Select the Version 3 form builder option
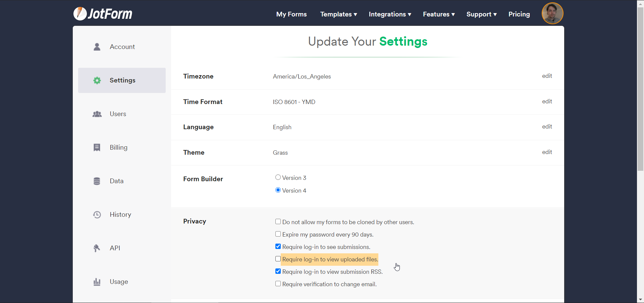 278,177
